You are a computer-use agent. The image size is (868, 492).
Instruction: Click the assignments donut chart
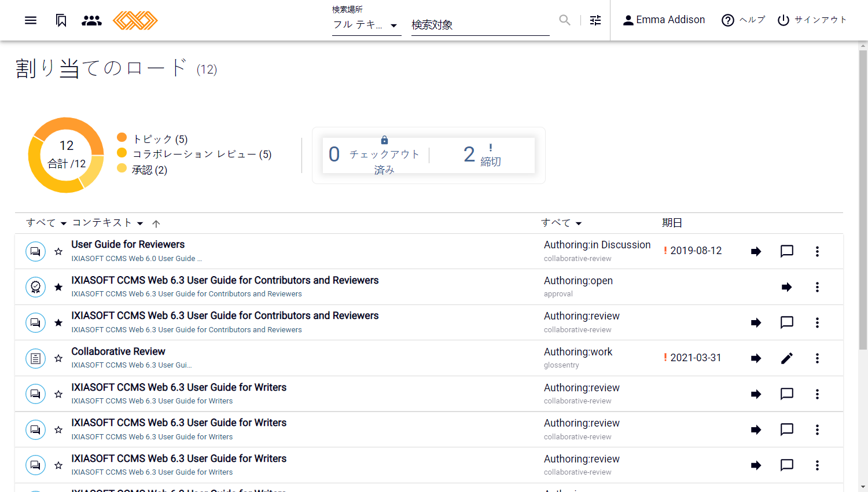pos(66,155)
